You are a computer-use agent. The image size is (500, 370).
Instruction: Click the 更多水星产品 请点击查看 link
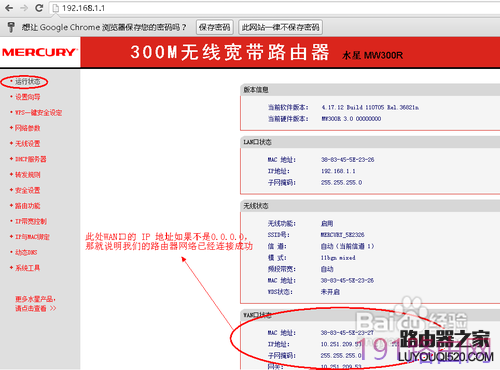tap(35, 304)
